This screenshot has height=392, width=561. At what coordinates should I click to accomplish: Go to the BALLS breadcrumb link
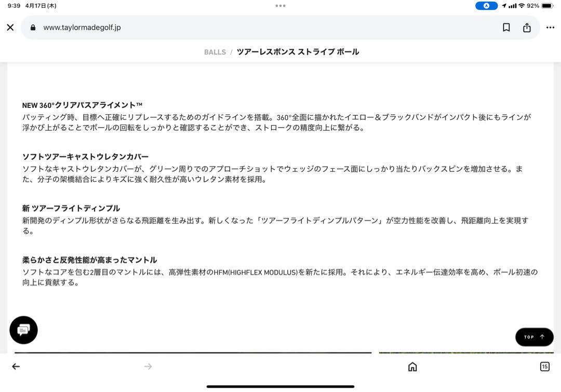[x=215, y=52]
